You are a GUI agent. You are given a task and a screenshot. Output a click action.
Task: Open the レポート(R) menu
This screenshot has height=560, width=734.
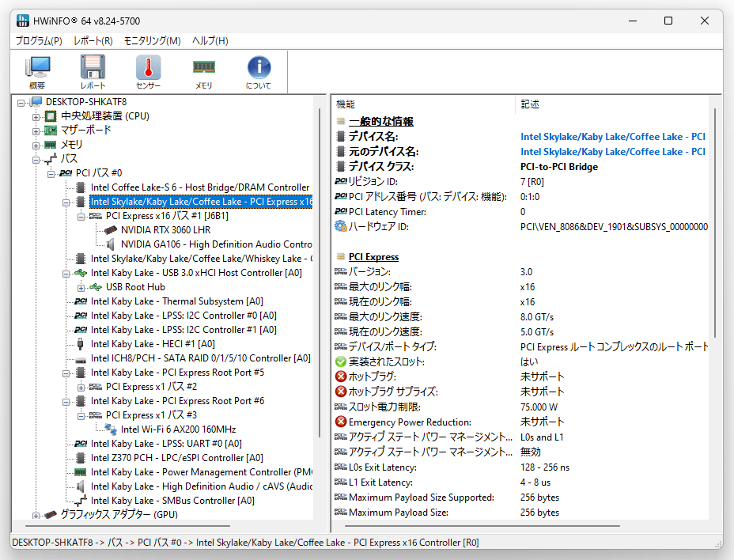coord(93,41)
